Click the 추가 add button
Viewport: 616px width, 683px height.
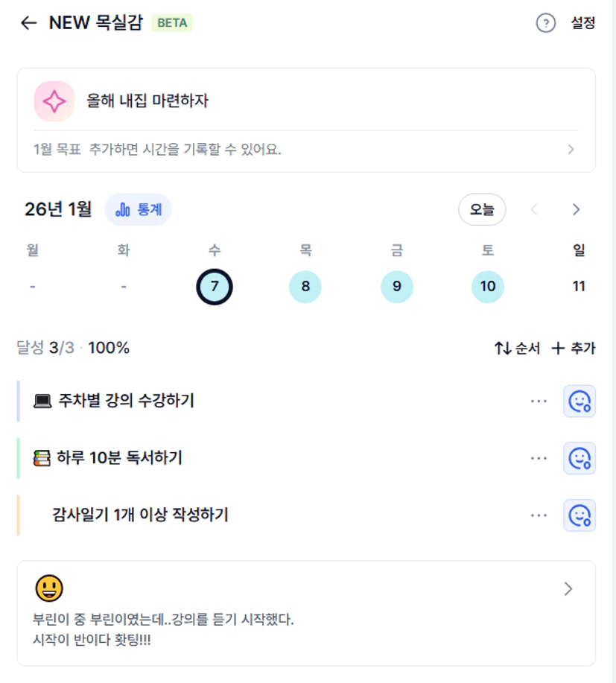574,348
